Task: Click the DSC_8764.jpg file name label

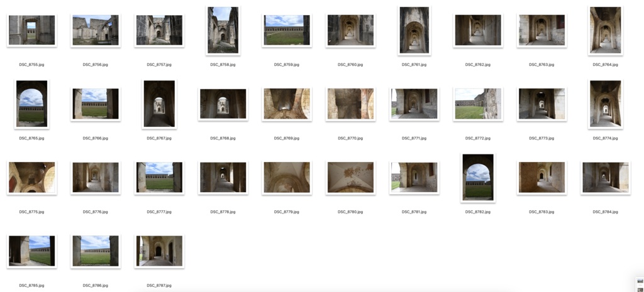Action: coord(606,65)
